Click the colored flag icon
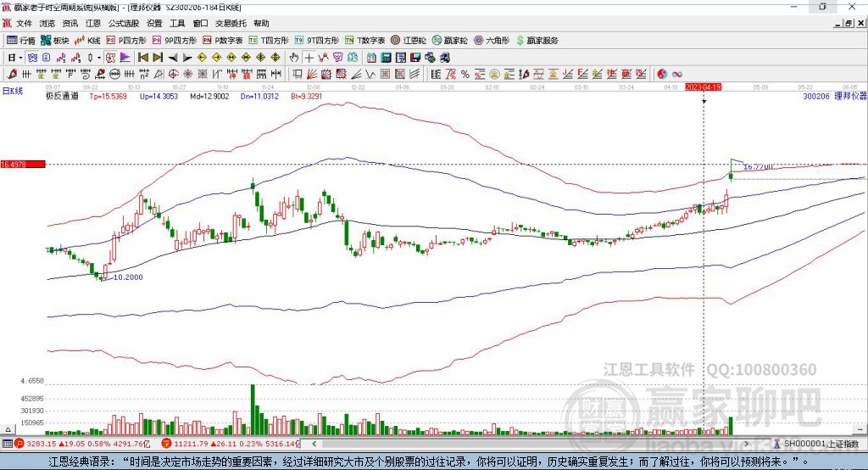Image resolution: width=868 pixels, height=470 pixels. (125, 58)
